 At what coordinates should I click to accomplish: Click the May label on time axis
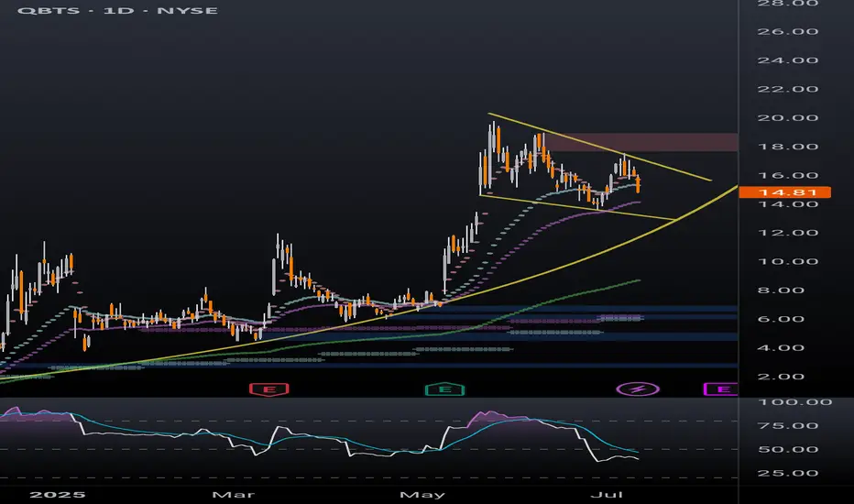point(422,495)
